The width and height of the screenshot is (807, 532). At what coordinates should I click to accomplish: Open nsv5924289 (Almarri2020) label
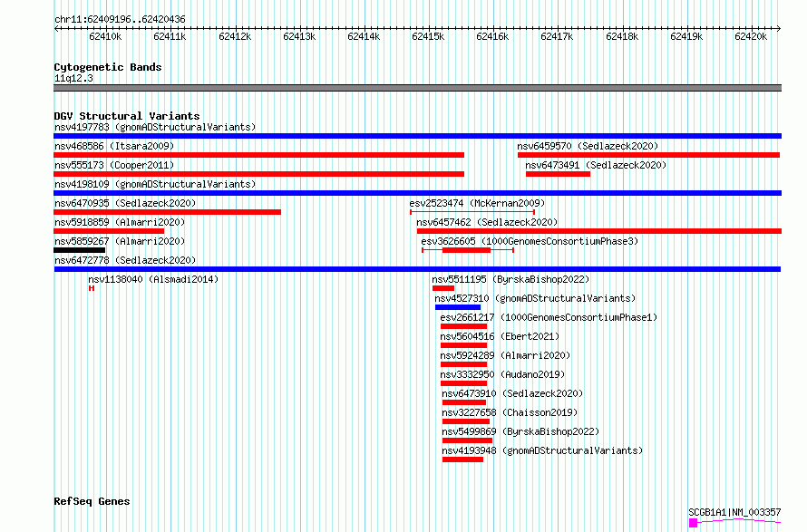(x=505, y=355)
